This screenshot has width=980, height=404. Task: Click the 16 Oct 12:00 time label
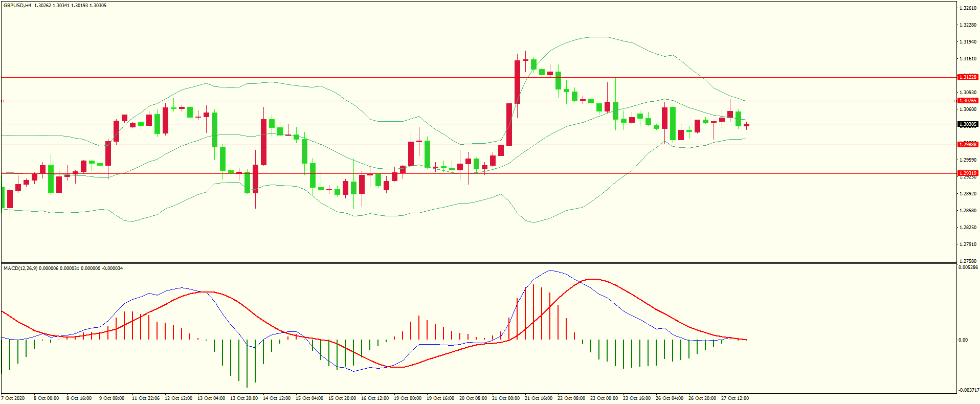(x=375, y=398)
